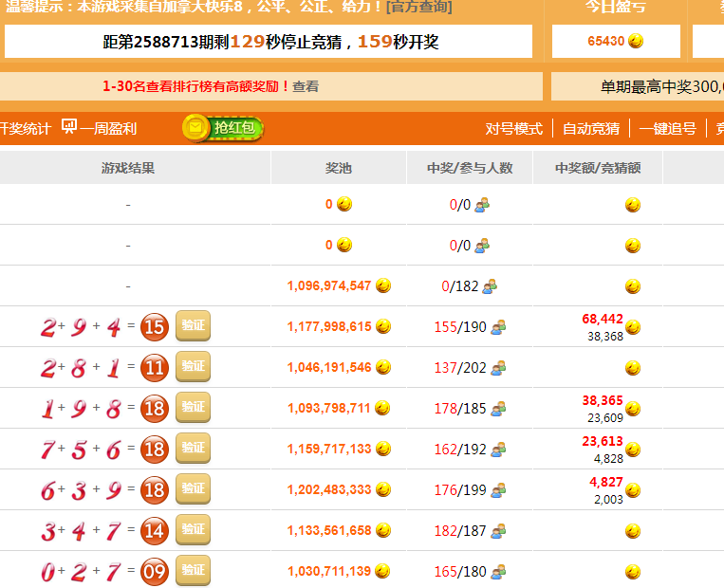
Task: Switch to 对号模式 mode
Action: [513, 129]
